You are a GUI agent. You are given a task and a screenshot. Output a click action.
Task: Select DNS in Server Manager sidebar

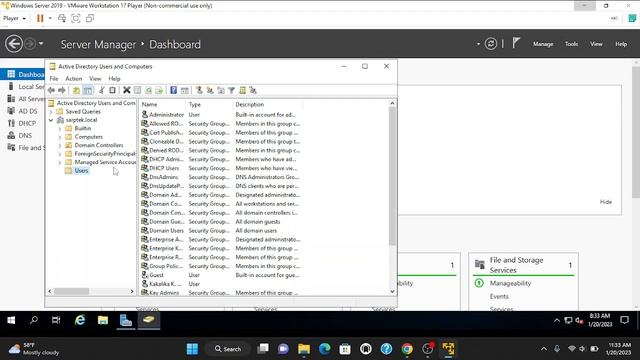tap(25, 136)
